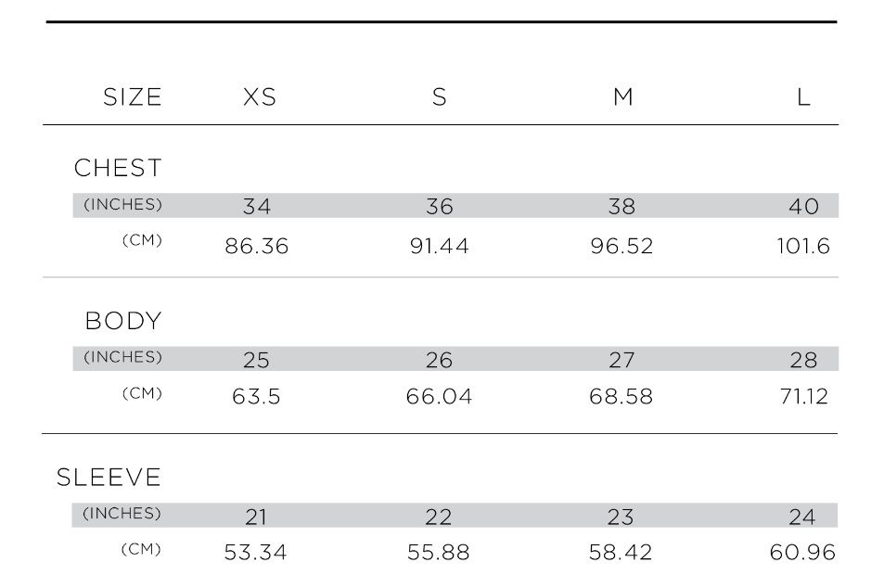Click the chest (INCHES) row label
Viewport: 884px width, 588px height.
pos(122,204)
